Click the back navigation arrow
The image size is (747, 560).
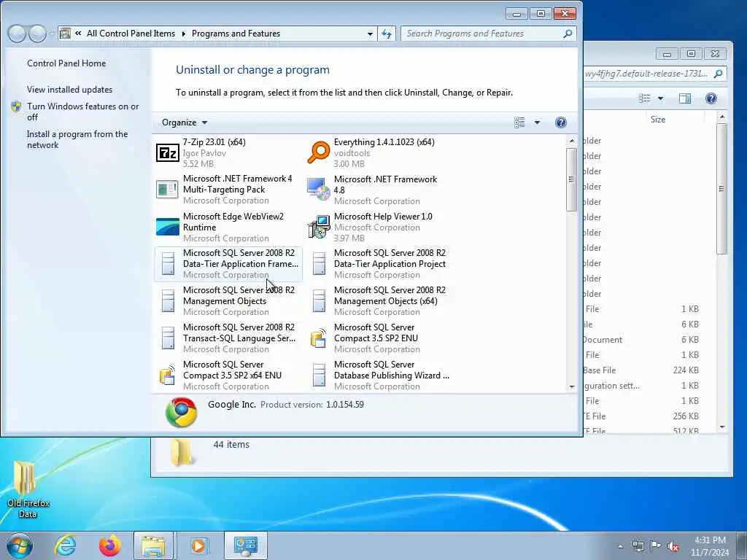coord(18,34)
